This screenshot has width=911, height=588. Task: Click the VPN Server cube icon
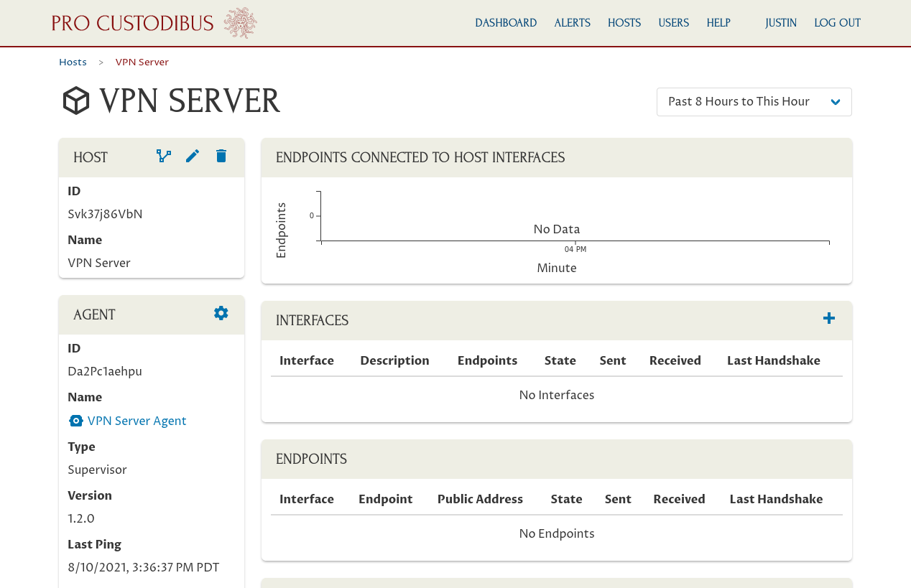pos(76,101)
